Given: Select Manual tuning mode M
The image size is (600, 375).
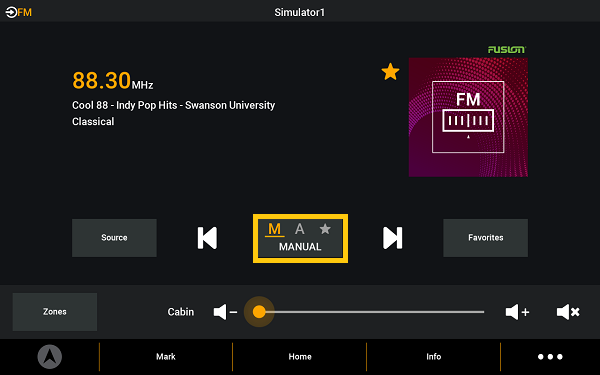Looking at the screenshot, I should pos(274,229).
